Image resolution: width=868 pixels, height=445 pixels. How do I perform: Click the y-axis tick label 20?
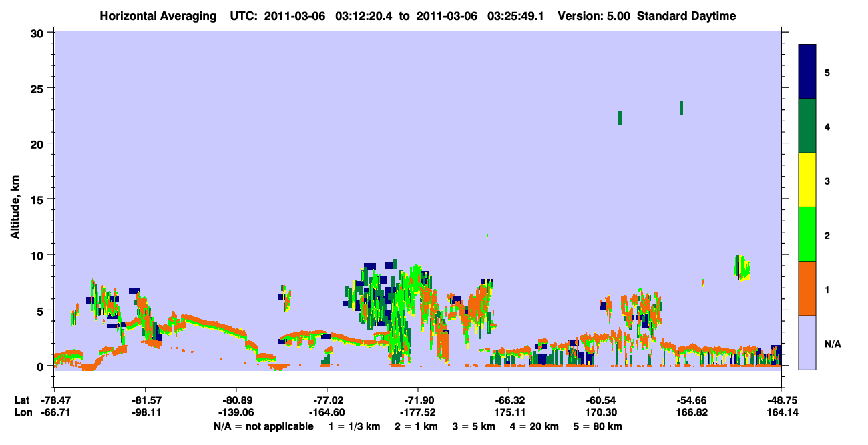click(x=39, y=144)
